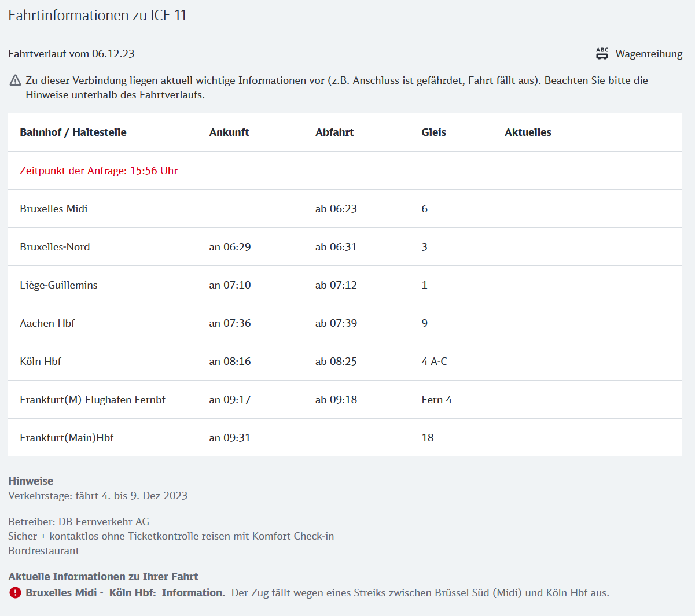Image resolution: width=695 pixels, height=616 pixels.
Task: Click the red strike alert icon
Action: coord(16,593)
